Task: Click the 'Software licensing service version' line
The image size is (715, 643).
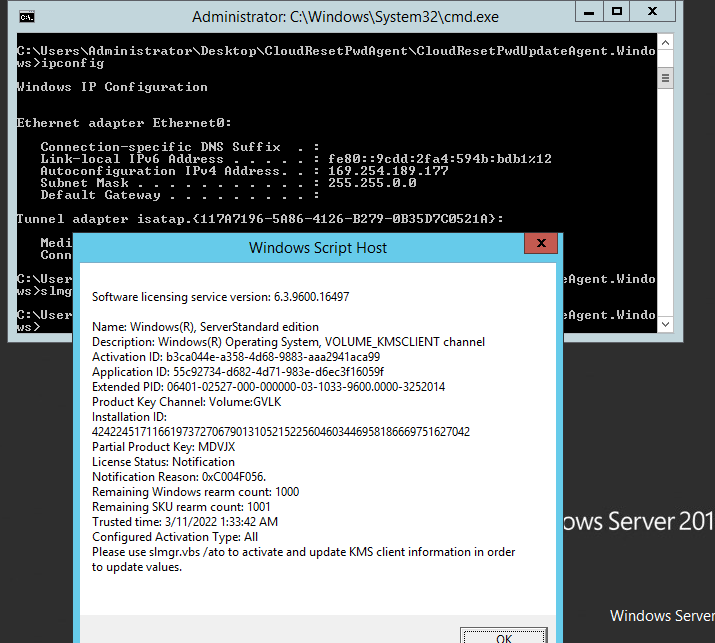Action: [x=221, y=297]
